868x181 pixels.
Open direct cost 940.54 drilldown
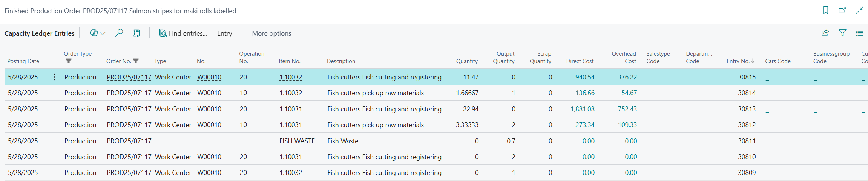585,77
